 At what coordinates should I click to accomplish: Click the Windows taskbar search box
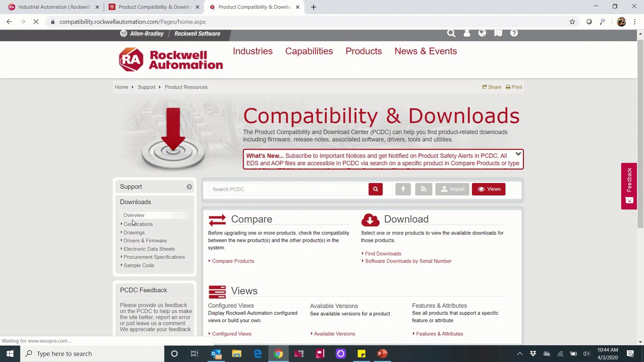coord(92,353)
